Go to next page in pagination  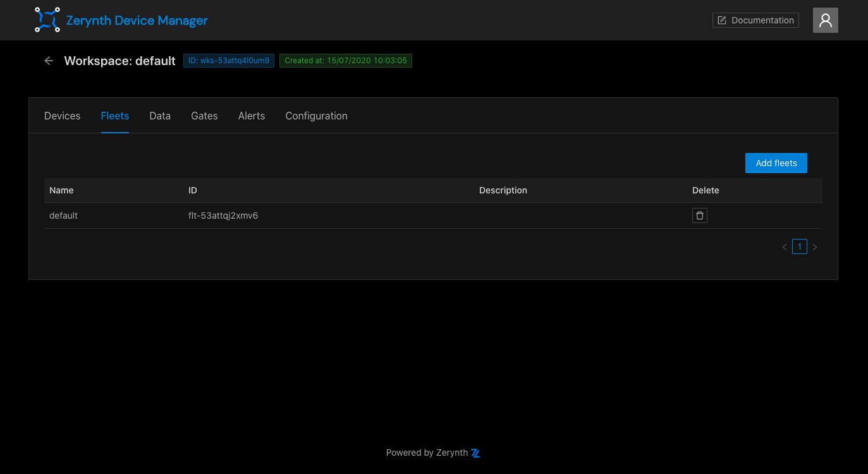pyautogui.click(x=815, y=247)
